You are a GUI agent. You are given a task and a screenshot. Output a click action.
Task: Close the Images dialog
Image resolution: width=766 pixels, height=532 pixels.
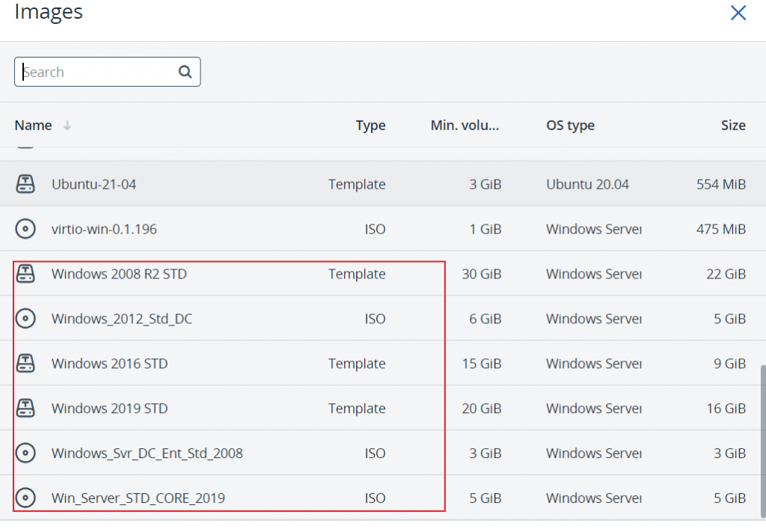[x=738, y=13]
